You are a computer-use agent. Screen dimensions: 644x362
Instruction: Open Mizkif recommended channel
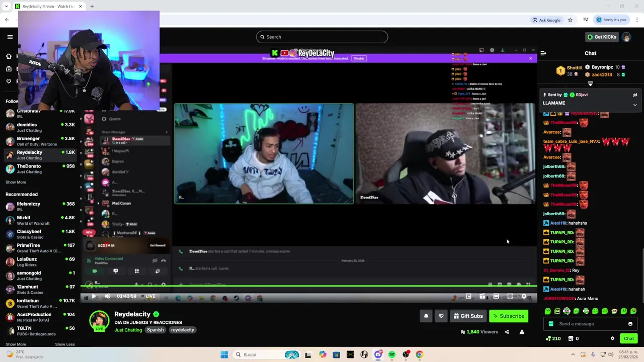point(40,220)
